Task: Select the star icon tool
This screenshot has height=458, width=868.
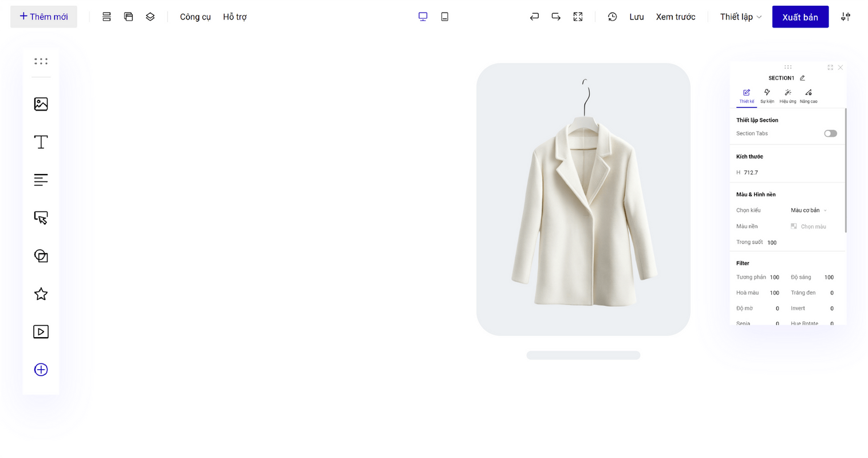Action: click(x=41, y=294)
